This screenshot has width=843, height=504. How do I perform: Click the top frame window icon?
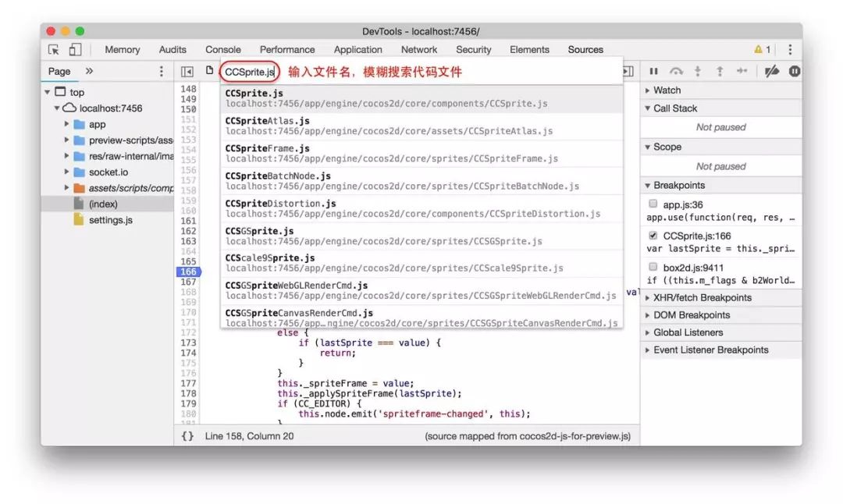pyautogui.click(x=60, y=92)
